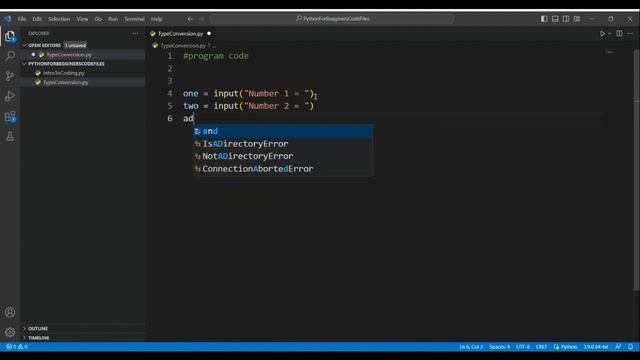The width and height of the screenshot is (640, 360).
Task: Split the editor right
Action: (620, 33)
